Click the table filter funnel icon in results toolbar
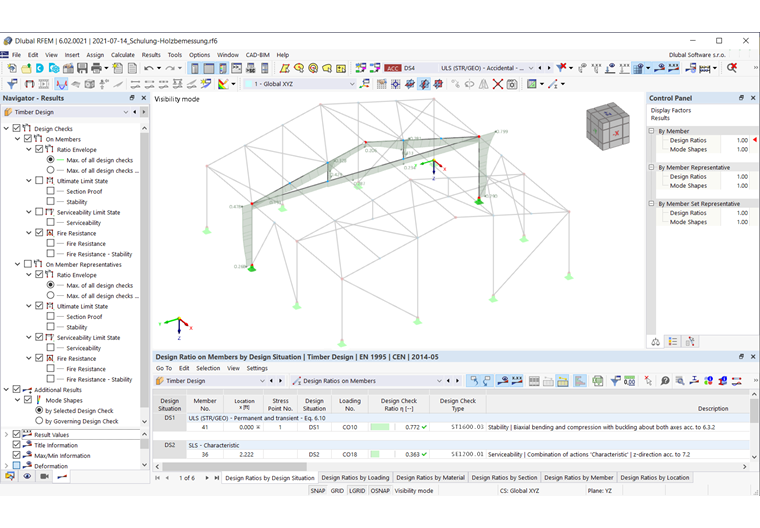Image resolution: width=760 pixels, height=528 pixels. 615,381
